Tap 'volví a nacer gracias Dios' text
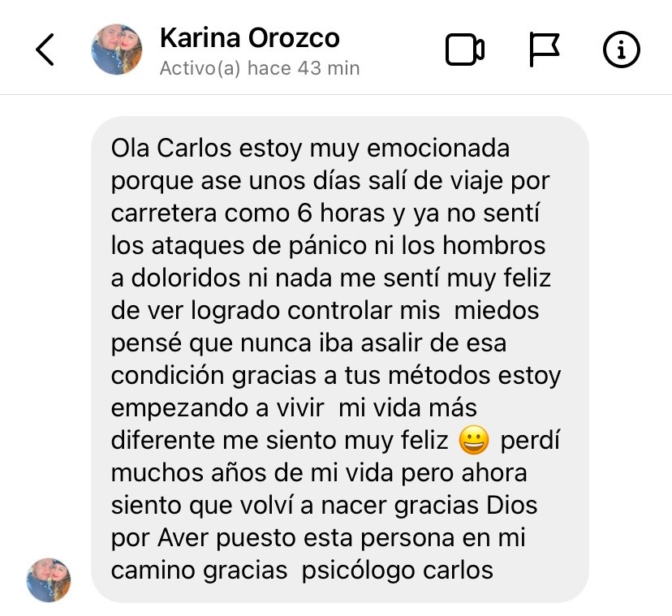This screenshot has width=672, height=616. click(388, 506)
